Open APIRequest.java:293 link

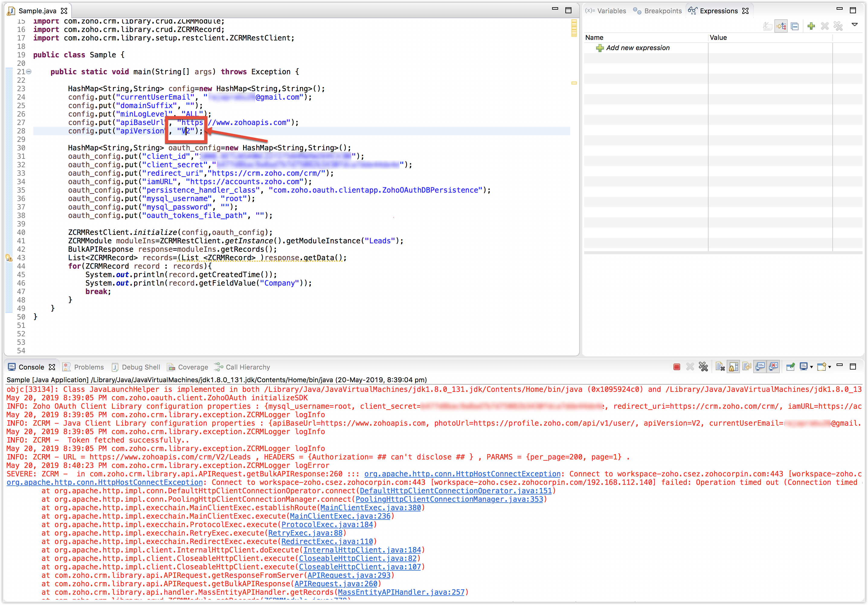coord(349,575)
